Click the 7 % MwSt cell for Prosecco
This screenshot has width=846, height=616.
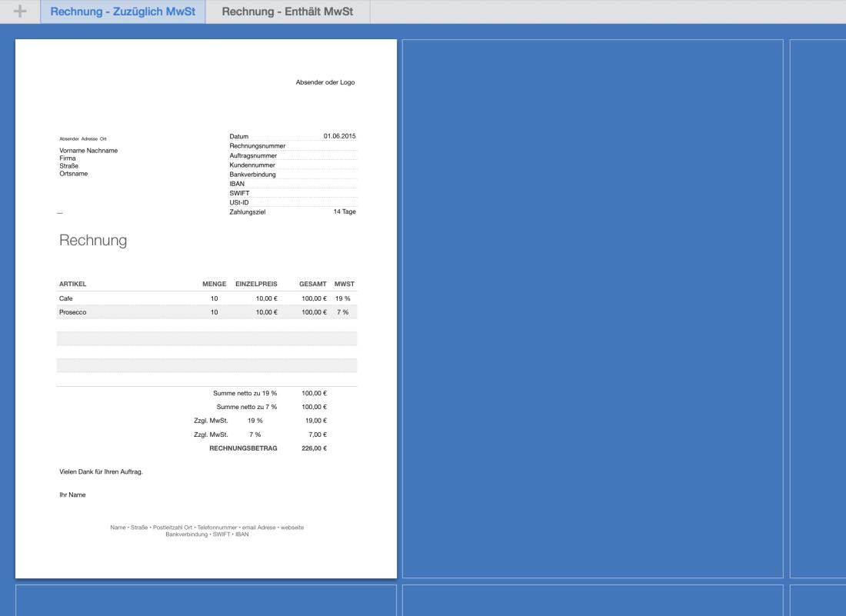[342, 312]
